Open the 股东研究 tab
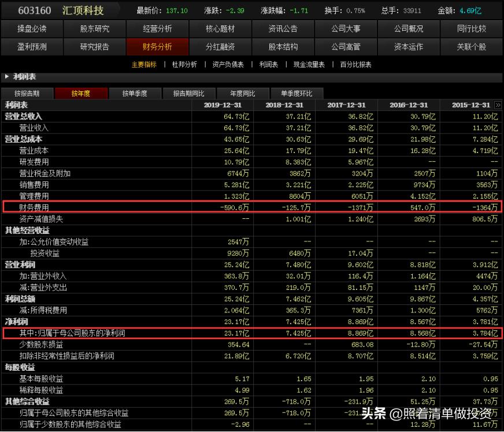The image size is (504, 432). pos(95,29)
